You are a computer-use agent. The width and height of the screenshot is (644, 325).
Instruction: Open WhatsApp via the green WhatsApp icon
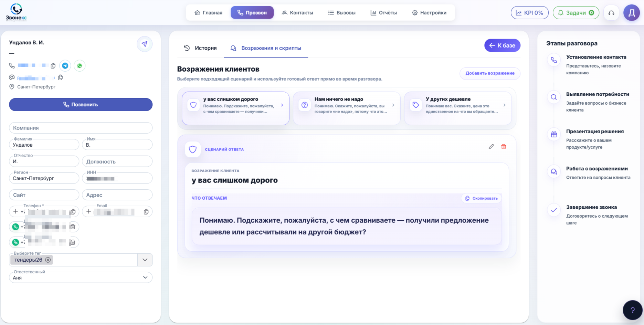(80, 65)
